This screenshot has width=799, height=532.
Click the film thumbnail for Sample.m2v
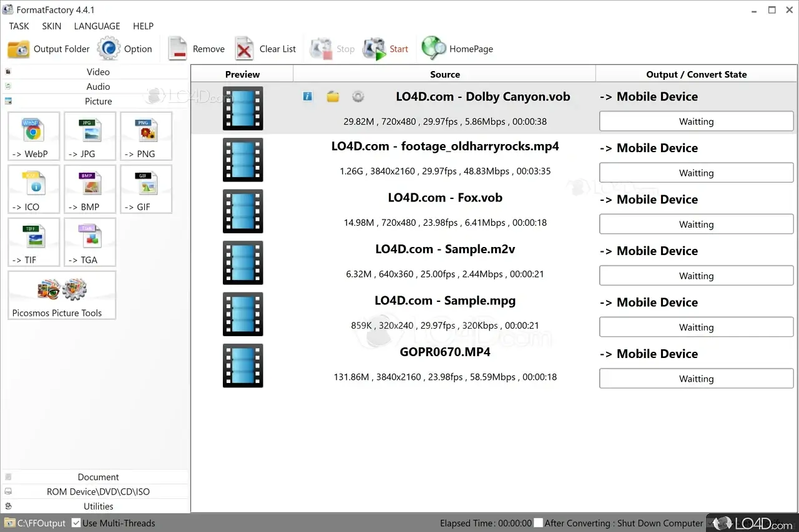[243, 263]
